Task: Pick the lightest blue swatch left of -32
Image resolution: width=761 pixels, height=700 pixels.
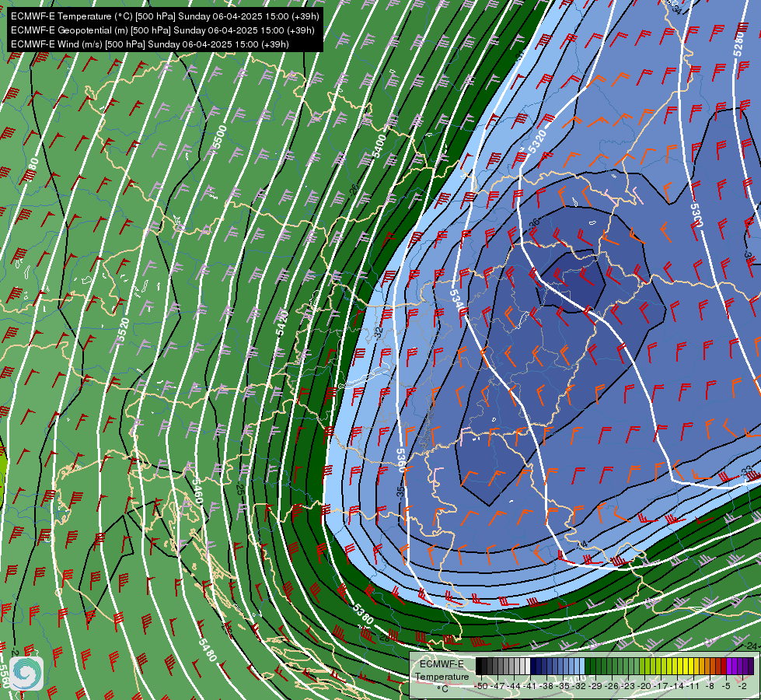Action: (x=582, y=666)
